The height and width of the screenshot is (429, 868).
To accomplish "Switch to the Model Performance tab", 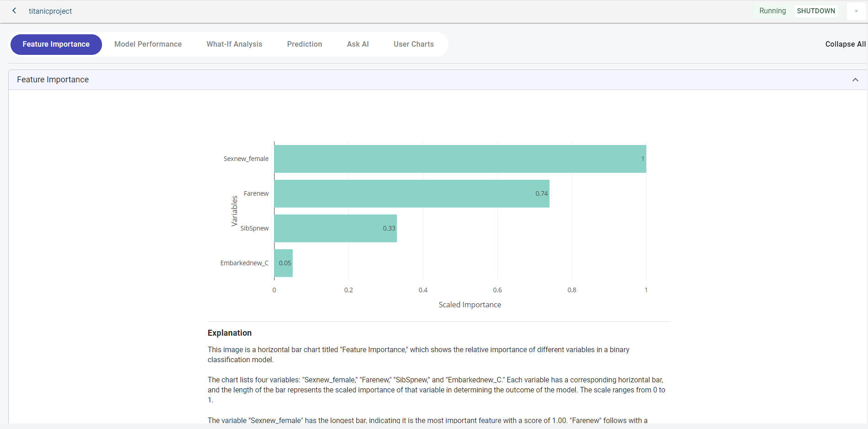I will (148, 44).
